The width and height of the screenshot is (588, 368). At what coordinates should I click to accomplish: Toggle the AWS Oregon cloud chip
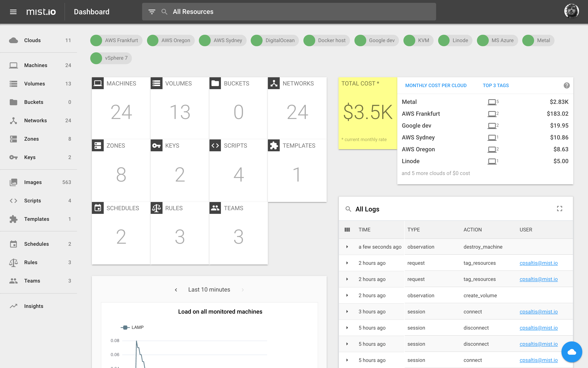coord(170,40)
